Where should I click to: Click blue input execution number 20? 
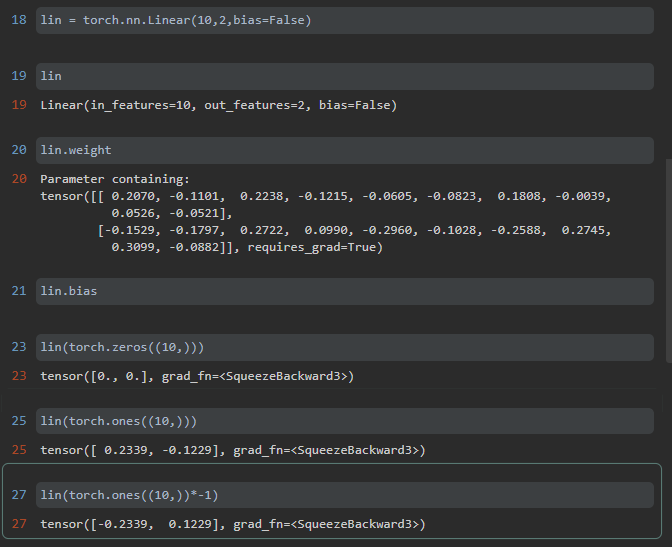19,150
